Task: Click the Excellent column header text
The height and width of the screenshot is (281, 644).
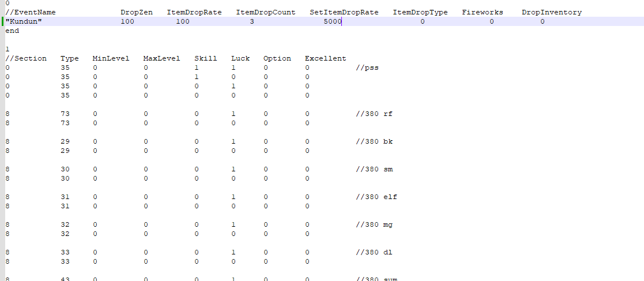Action: click(x=326, y=58)
